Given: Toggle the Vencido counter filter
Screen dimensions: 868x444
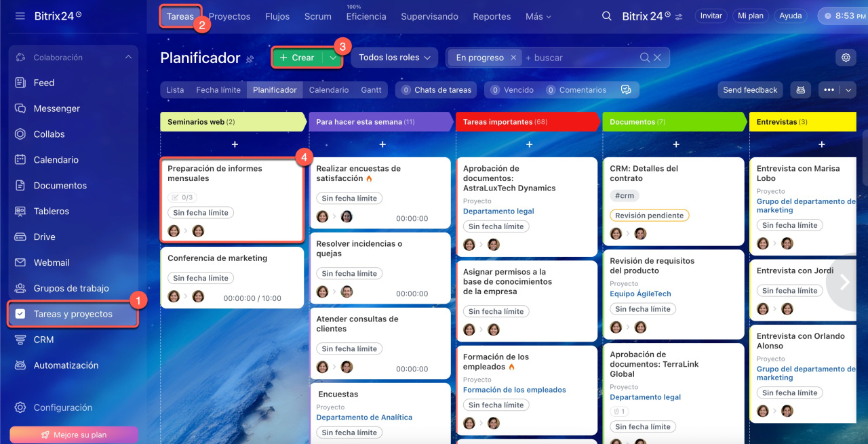Looking at the screenshot, I should click(x=512, y=89).
